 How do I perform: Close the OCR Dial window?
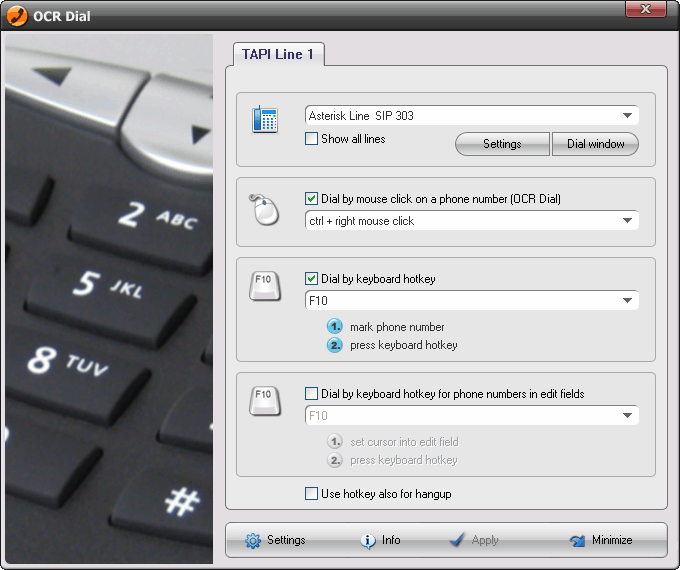click(x=646, y=10)
